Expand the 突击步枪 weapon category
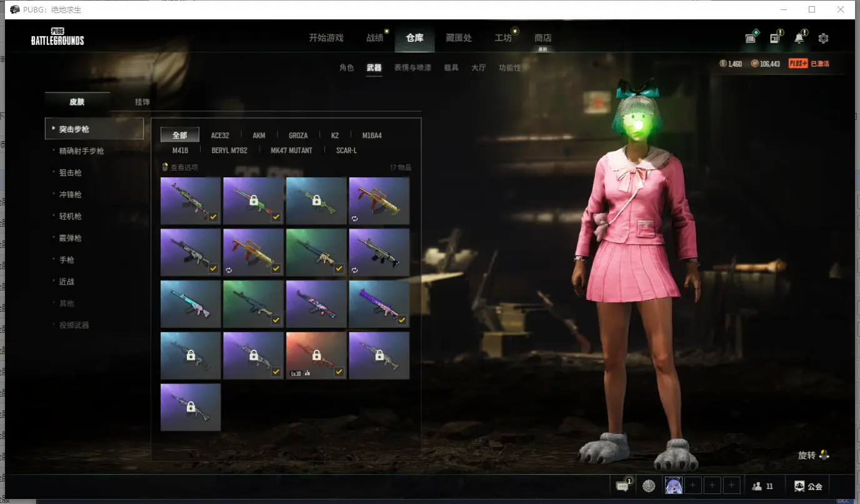860x504 pixels. point(94,129)
